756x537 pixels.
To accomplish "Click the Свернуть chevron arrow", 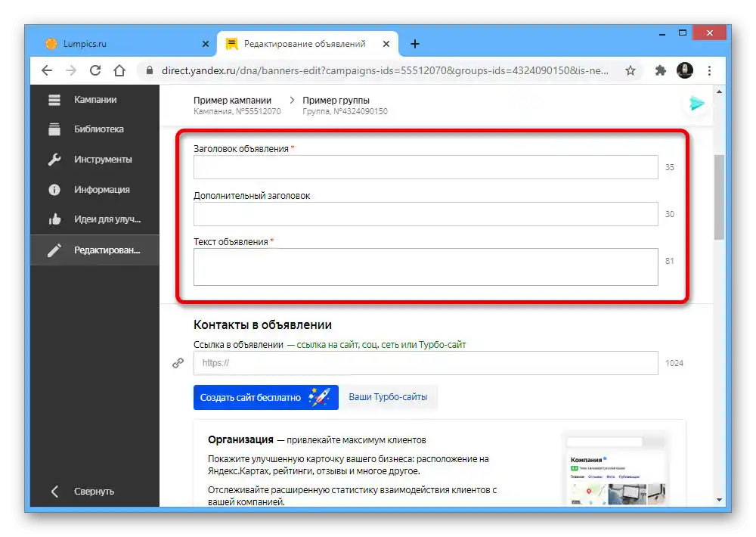I will [54, 491].
